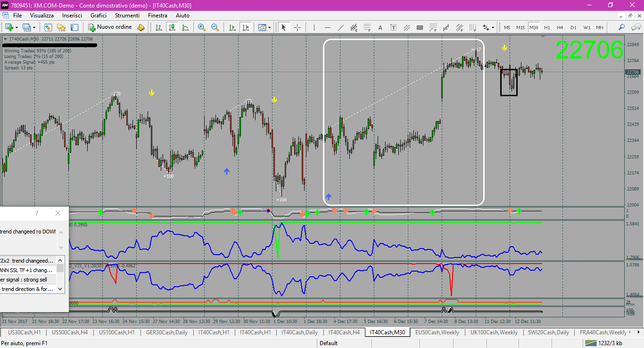Switch to H4 timeframe
The width and height of the screenshot is (644, 348).
pos(560,27)
